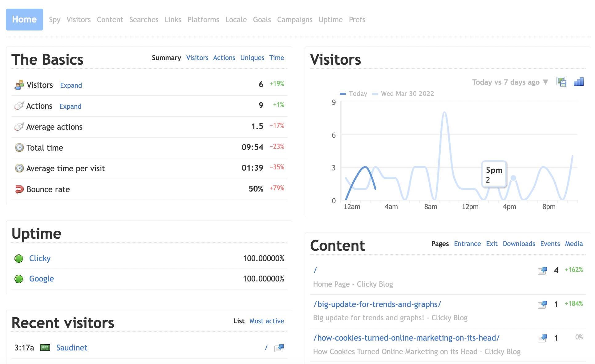Show Entrance pages in Content panel
Screen dimensions: 595x364
tap(467, 244)
